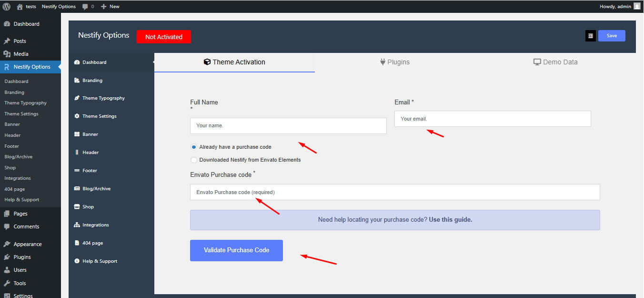Click the Comments icon in WordPress sidebar

click(7, 226)
